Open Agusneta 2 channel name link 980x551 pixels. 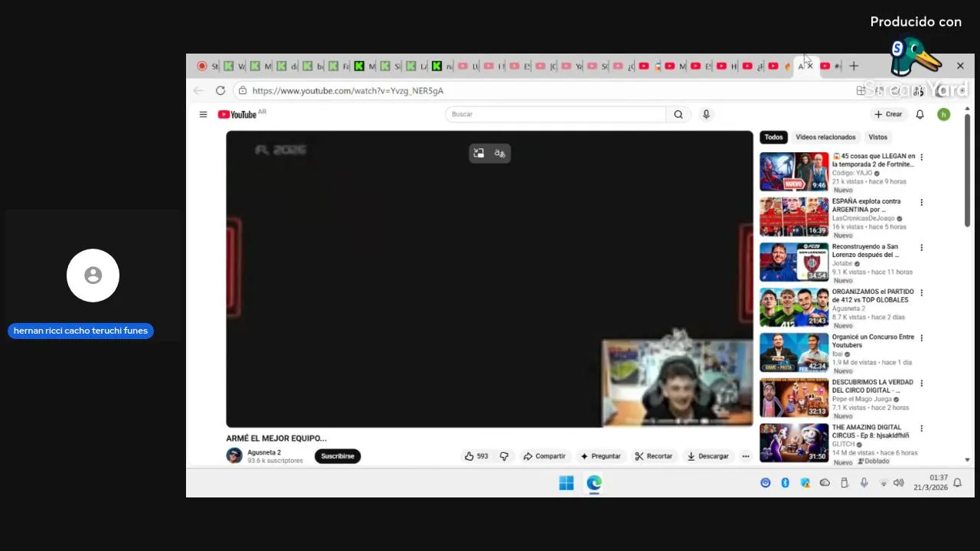point(264,452)
